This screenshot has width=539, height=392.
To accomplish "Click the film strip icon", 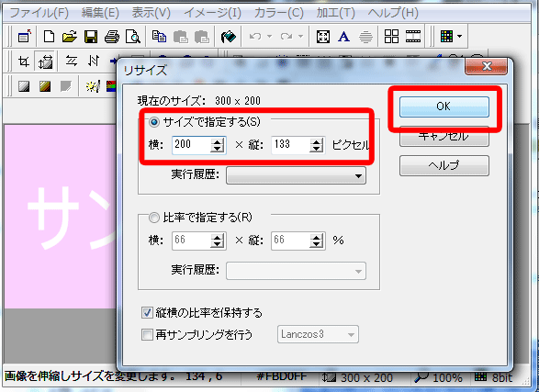I will coord(413,36).
